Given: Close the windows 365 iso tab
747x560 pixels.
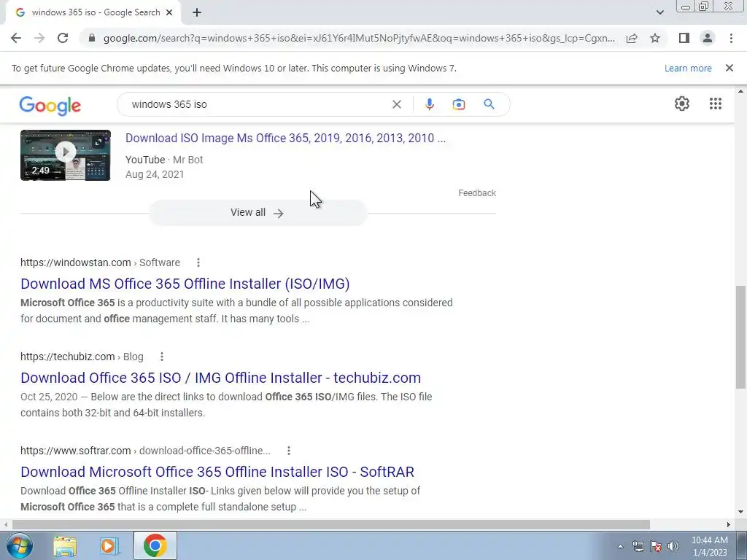Looking at the screenshot, I should 169,12.
